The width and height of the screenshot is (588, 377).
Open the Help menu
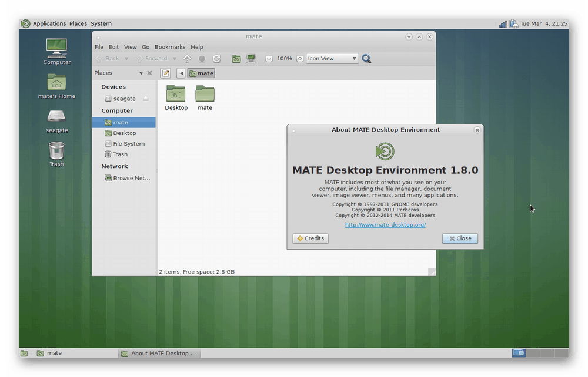pos(197,47)
